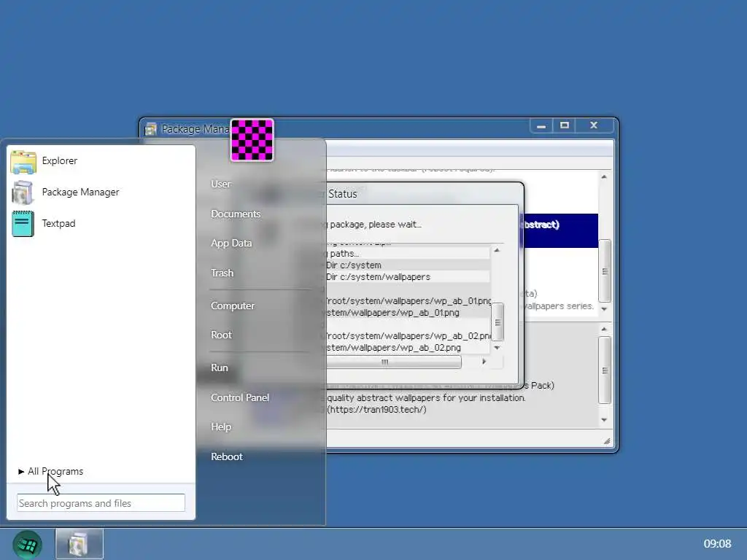The height and width of the screenshot is (560, 747).
Task: Click the Status dialog title
Action: (343, 194)
